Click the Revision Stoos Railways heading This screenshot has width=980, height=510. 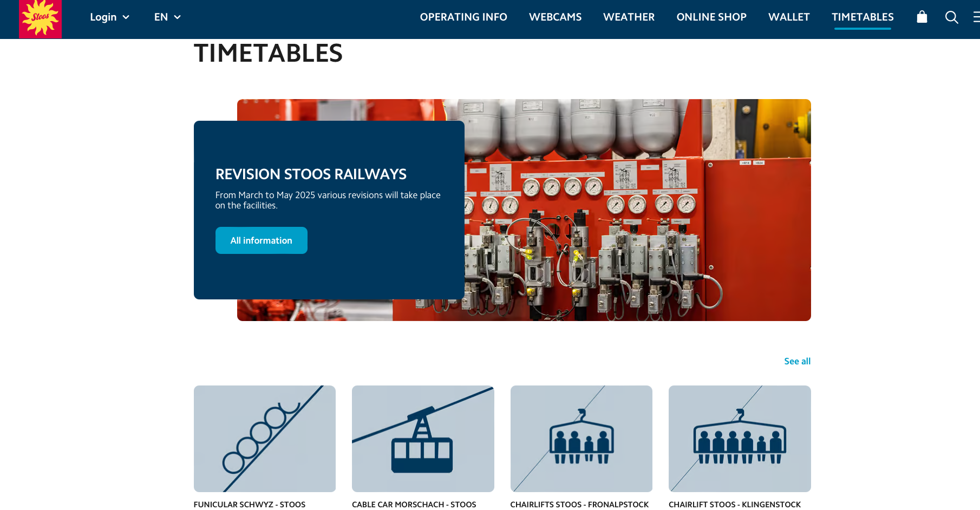point(311,174)
